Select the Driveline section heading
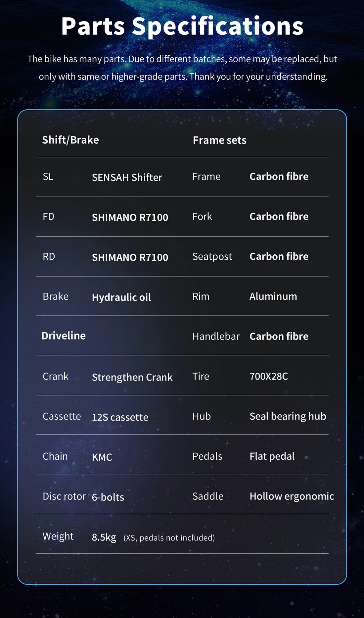Image resolution: width=364 pixels, height=618 pixels. tap(64, 336)
